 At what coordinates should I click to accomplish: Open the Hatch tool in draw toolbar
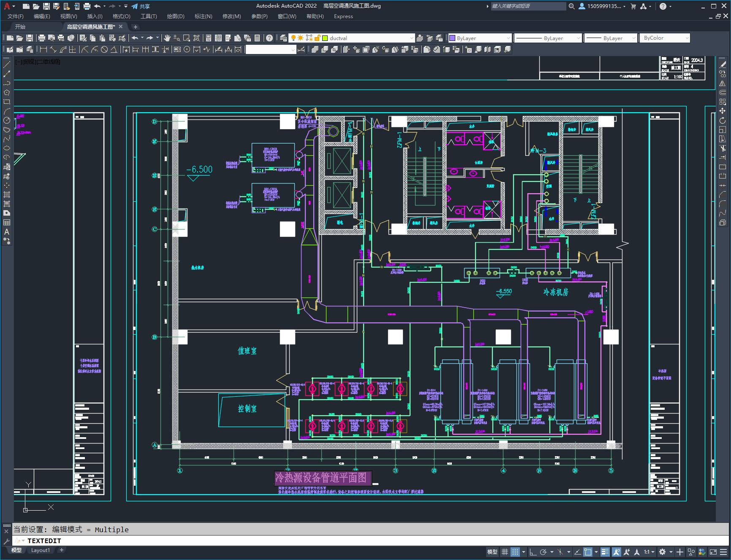click(x=7, y=195)
